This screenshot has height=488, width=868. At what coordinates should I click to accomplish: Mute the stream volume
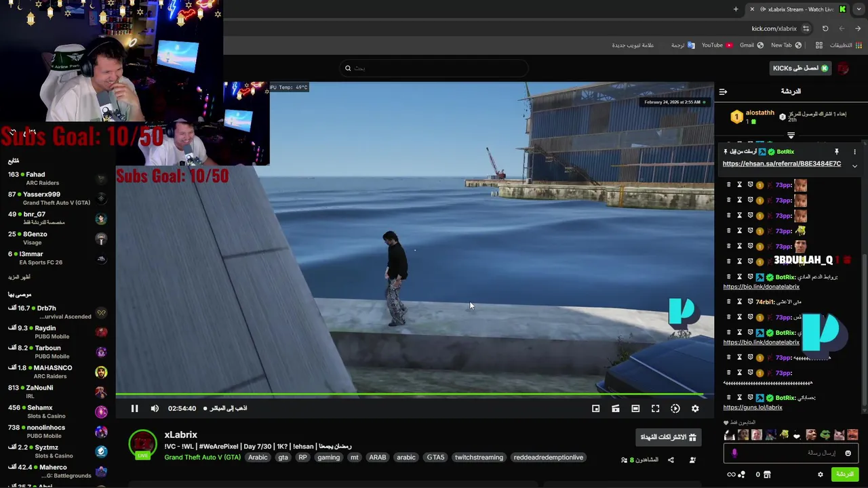pos(155,408)
